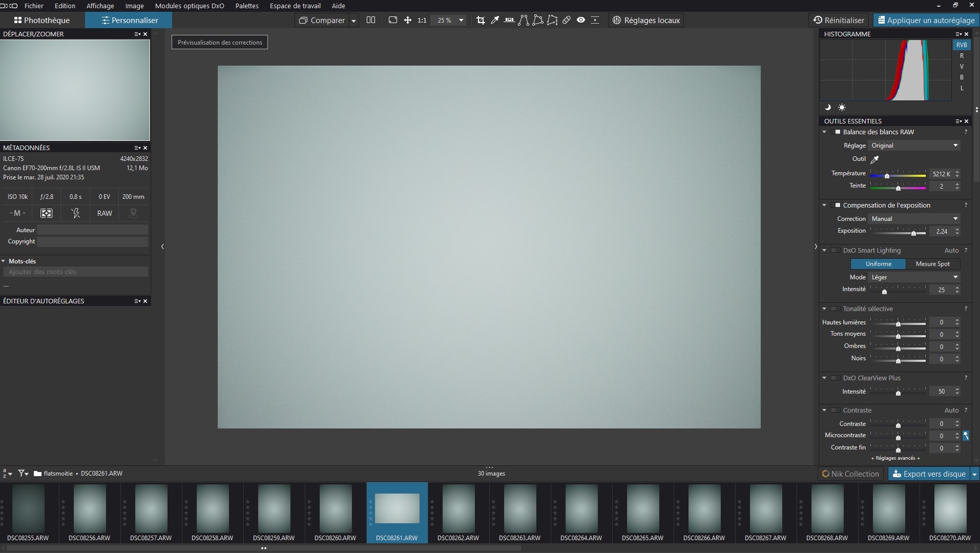Enable DxO ClearView Plus correction
The image size is (980, 553).
click(836, 378)
